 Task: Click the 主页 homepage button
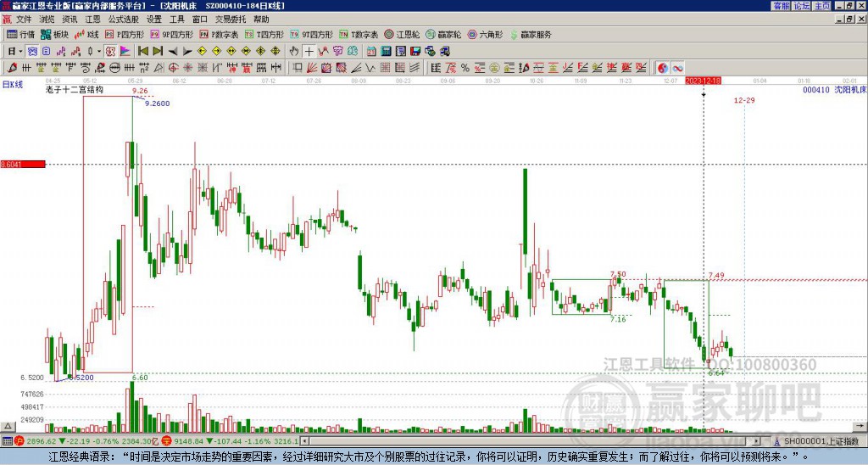822,6
